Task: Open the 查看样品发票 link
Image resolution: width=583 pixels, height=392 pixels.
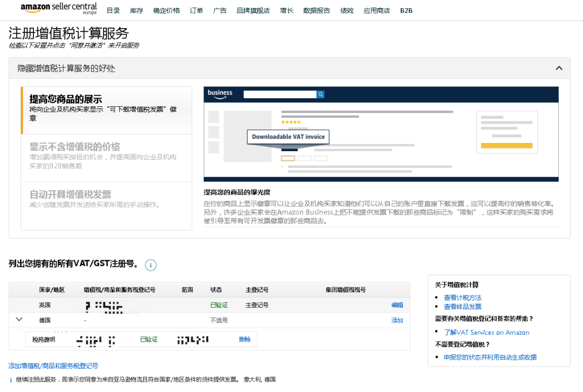Action: coord(463,306)
